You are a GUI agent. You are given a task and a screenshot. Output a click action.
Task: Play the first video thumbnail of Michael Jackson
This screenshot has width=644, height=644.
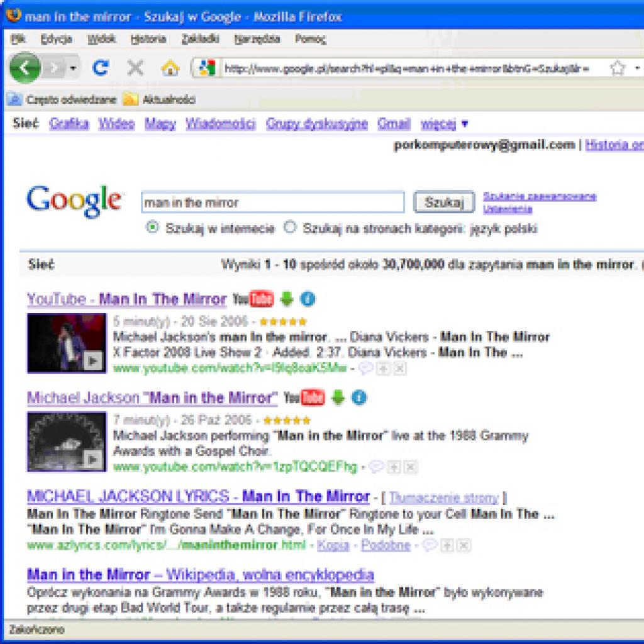point(67,343)
